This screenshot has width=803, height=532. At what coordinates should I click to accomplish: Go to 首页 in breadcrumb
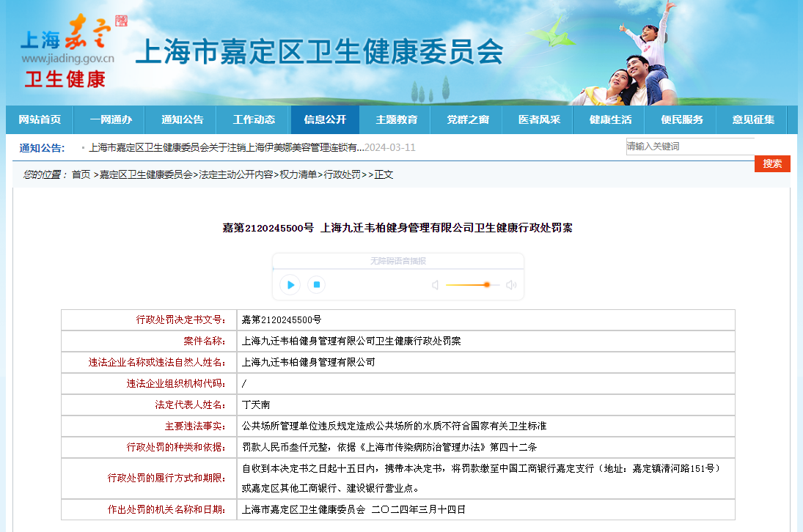tap(81, 175)
